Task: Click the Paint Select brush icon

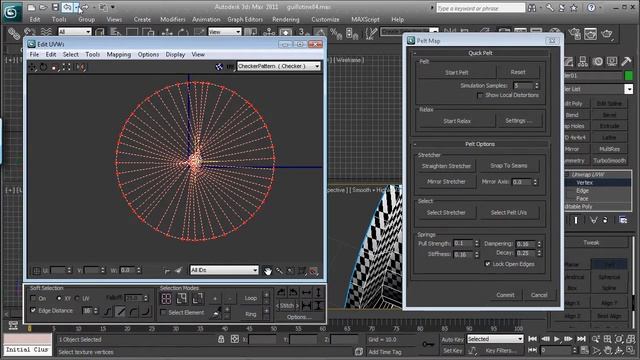Action: [x=216, y=313]
